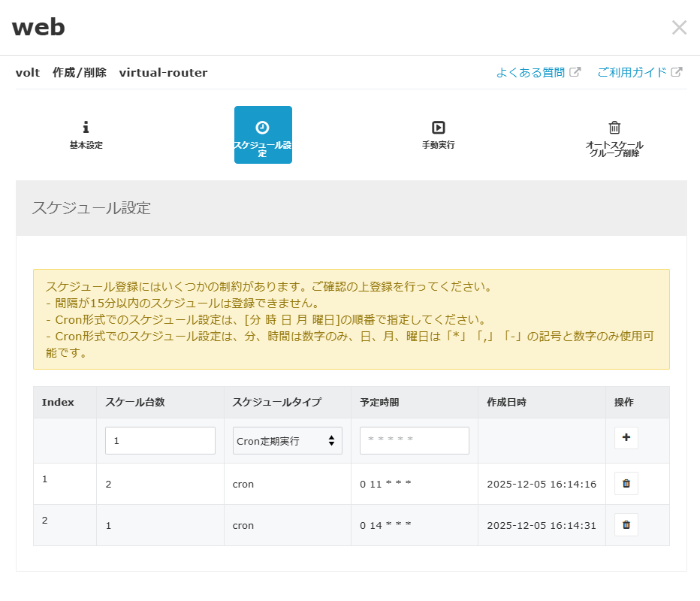Open the 手動実行 play tab
This screenshot has width=700, height=601.
[x=438, y=135]
